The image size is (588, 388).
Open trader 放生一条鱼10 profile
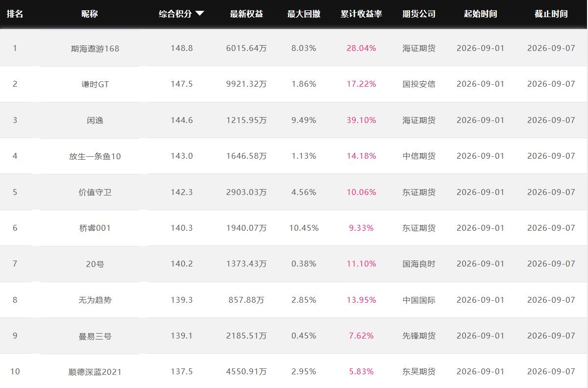pyautogui.click(x=95, y=156)
